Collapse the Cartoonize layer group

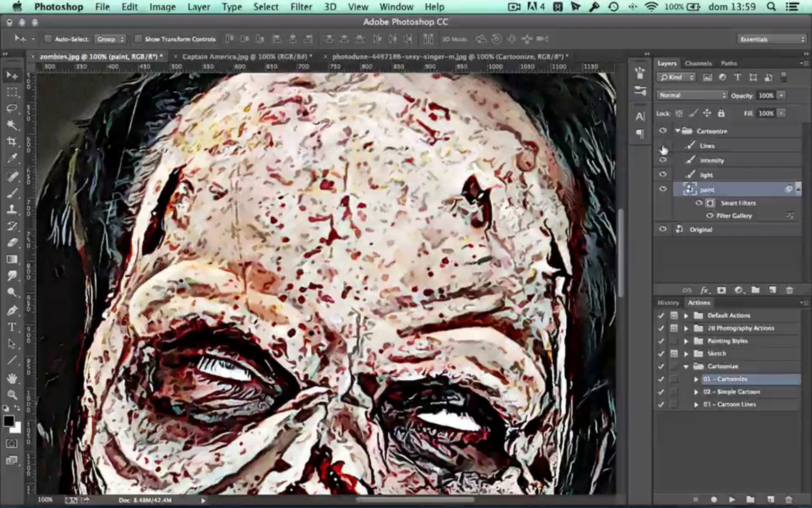(x=678, y=131)
